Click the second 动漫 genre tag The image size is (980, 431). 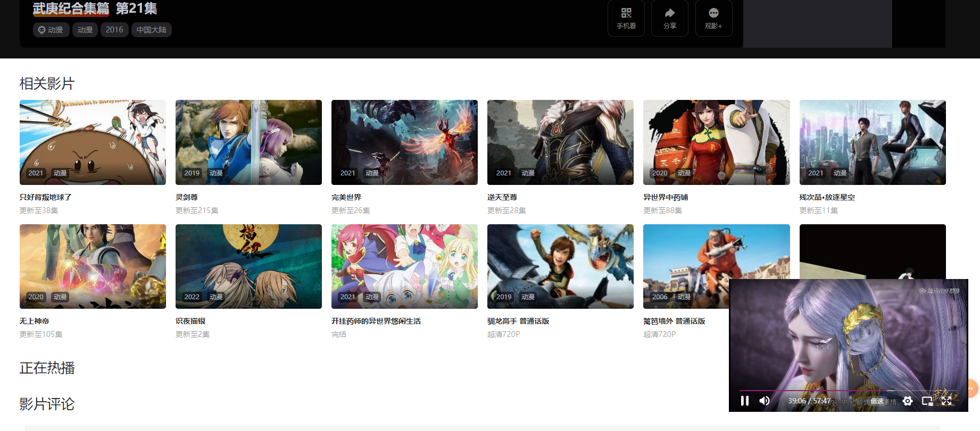point(85,30)
